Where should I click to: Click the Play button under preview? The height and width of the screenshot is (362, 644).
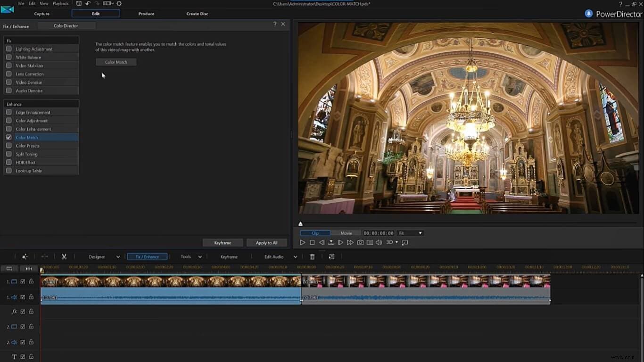302,242
